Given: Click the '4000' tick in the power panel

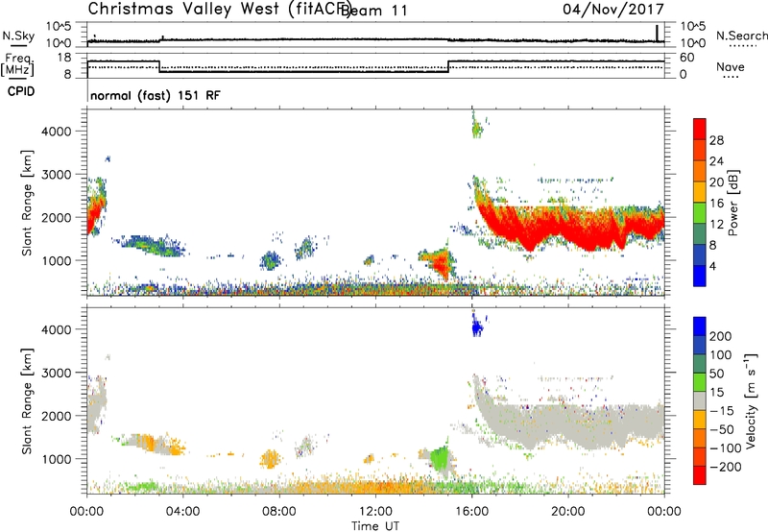Looking at the screenshot, I should point(57,132).
